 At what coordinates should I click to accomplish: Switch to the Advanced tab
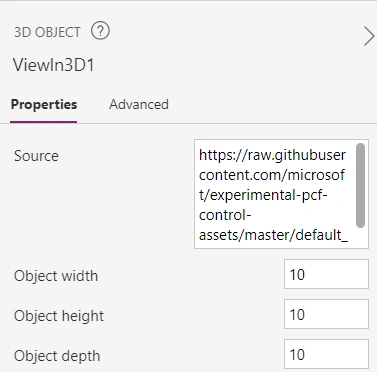click(x=139, y=104)
